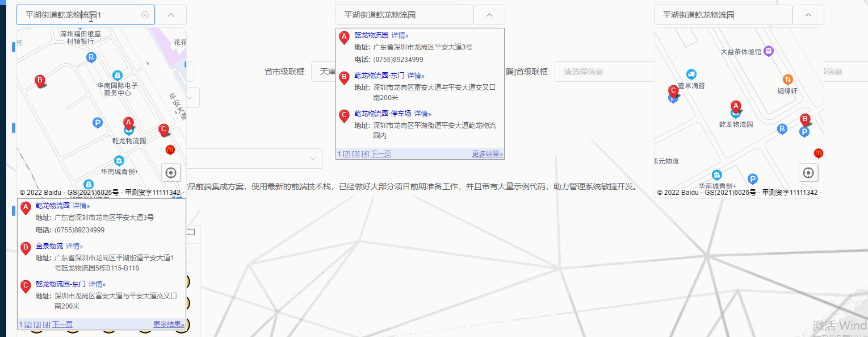Viewport: 868px width, 337px height.
Task: Click address 号乾龙物流园5栋B115-B116
Action: pyautogui.click(x=97, y=268)
